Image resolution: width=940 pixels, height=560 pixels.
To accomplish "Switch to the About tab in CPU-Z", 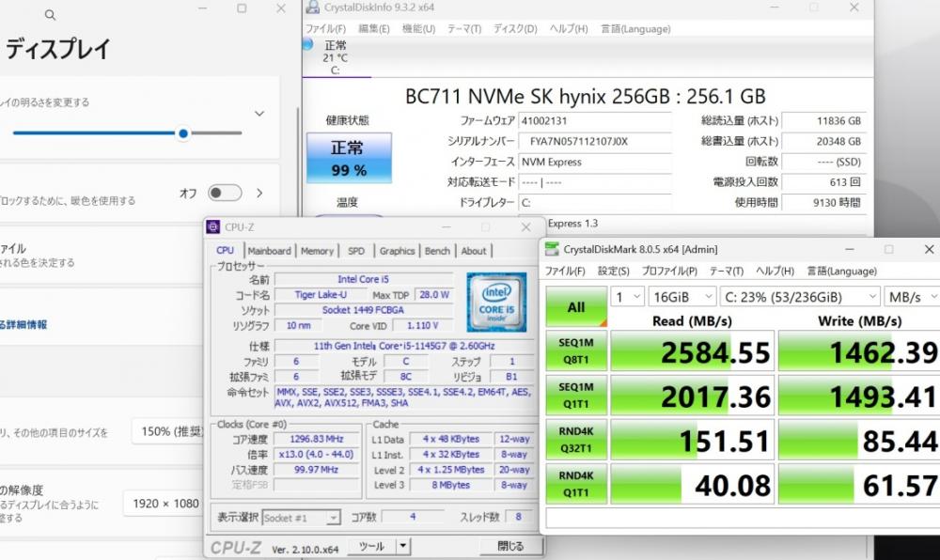I will pyautogui.click(x=474, y=251).
